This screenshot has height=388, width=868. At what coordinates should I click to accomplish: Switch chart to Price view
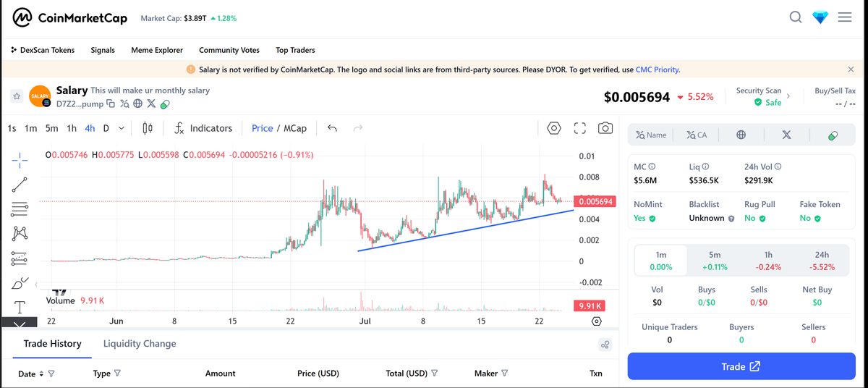click(262, 128)
